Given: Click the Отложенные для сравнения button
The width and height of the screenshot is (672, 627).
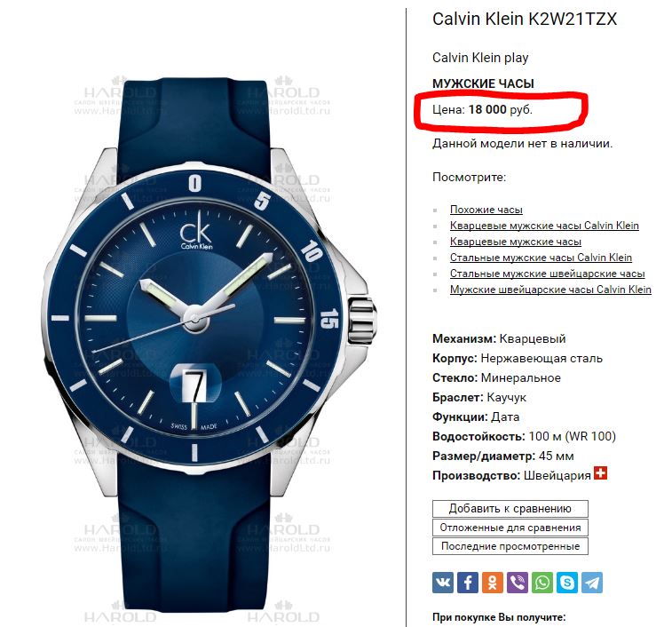Looking at the screenshot, I should point(510,528).
